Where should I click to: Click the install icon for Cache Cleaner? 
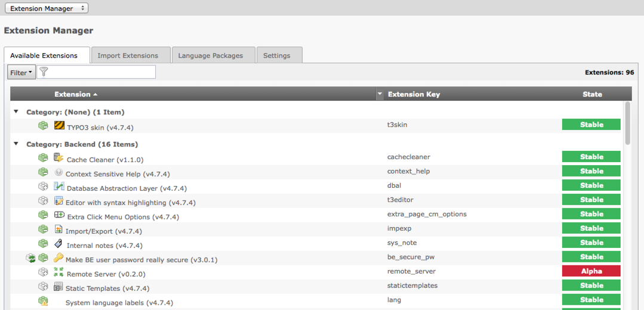pyautogui.click(x=43, y=157)
